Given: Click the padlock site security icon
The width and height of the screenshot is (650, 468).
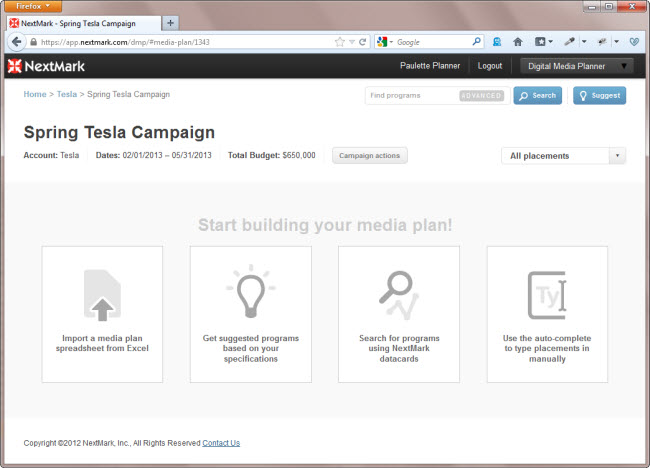Looking at the screenshot, I should pos(34,42).
